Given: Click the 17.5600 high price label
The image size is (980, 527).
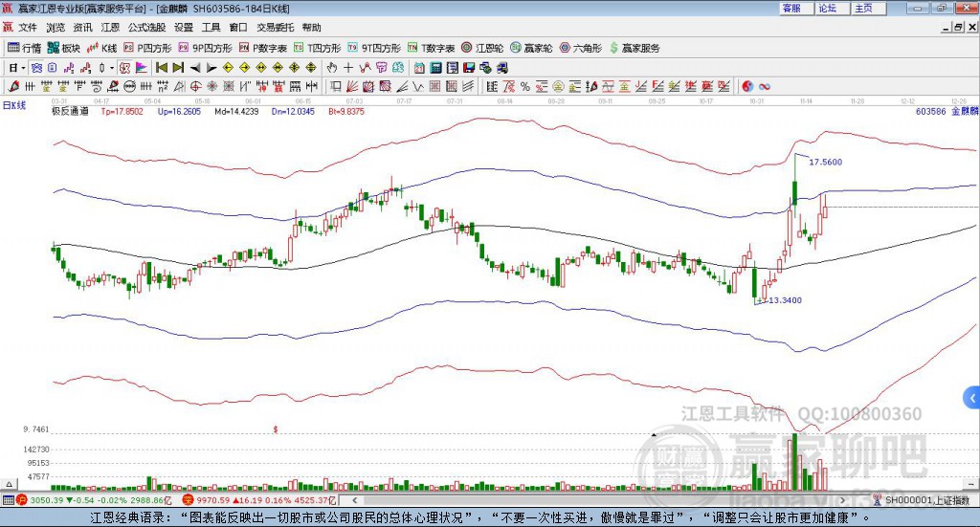Looking at the screenshot, I should pyautogui.click(x=826, y=162).
